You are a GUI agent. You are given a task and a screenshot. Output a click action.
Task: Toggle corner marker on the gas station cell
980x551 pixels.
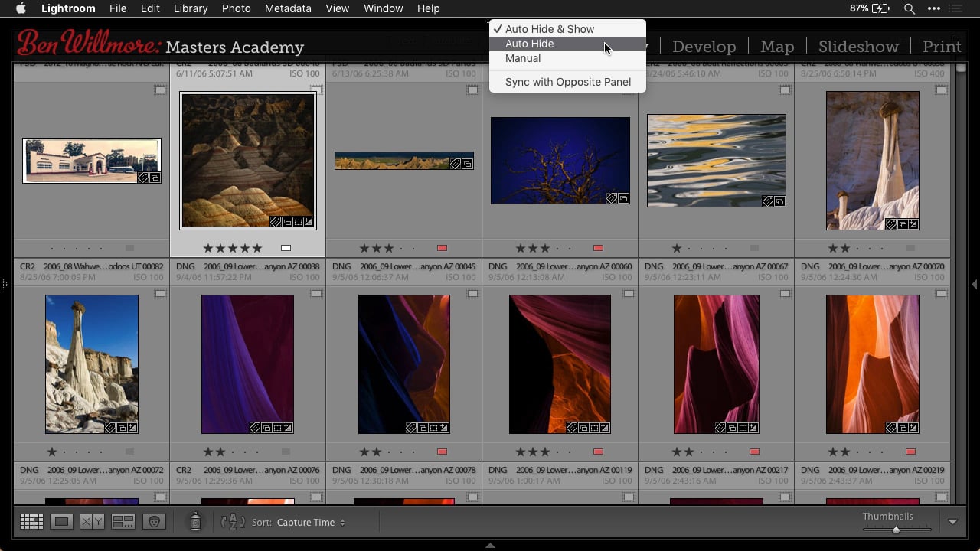tap(160, 90)
